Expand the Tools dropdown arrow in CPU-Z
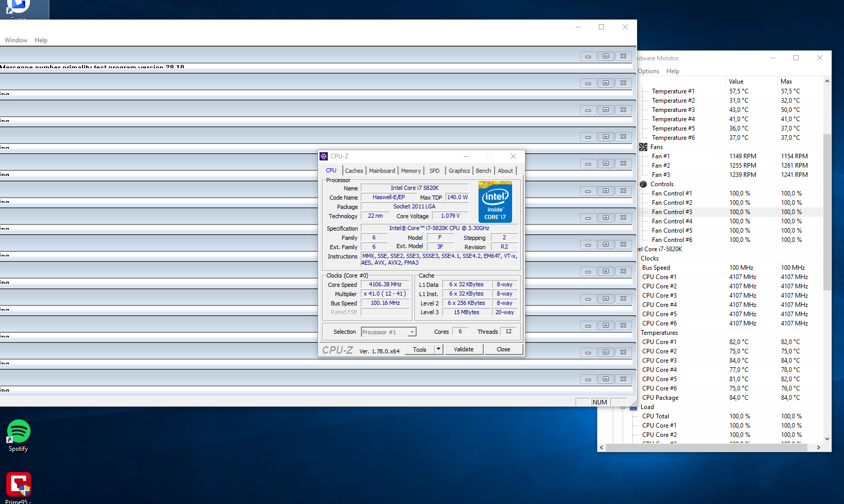Viewport: 844px width, 504px height. pyautogui.click(x=439, y=350)
